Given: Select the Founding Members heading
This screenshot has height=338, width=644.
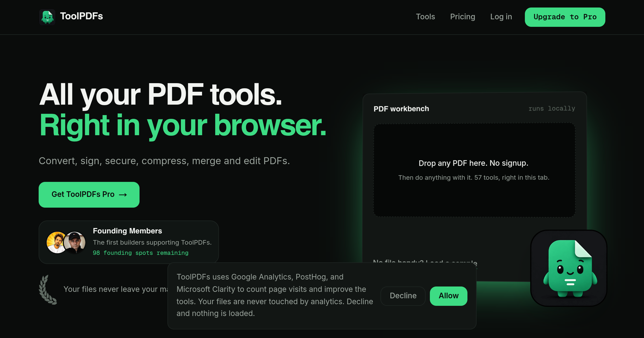Looking at the screenshot, I should click(x=127, y=231).
